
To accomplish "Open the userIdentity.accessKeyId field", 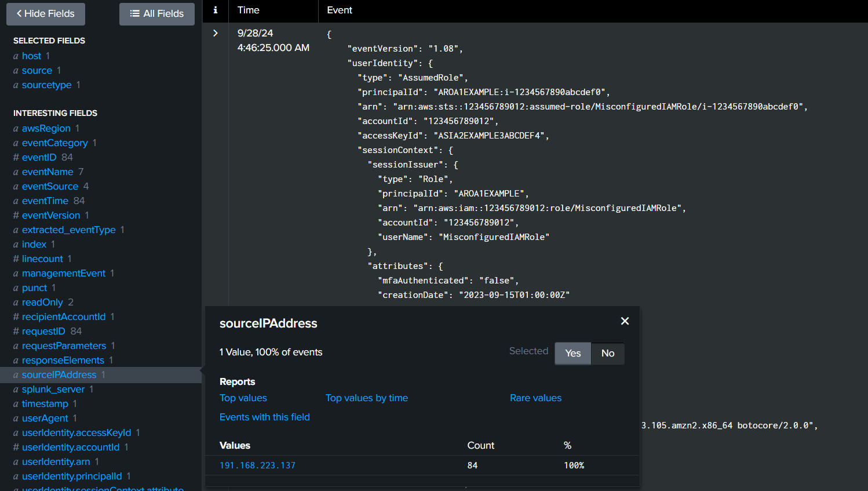I will (x=76, y=432).
